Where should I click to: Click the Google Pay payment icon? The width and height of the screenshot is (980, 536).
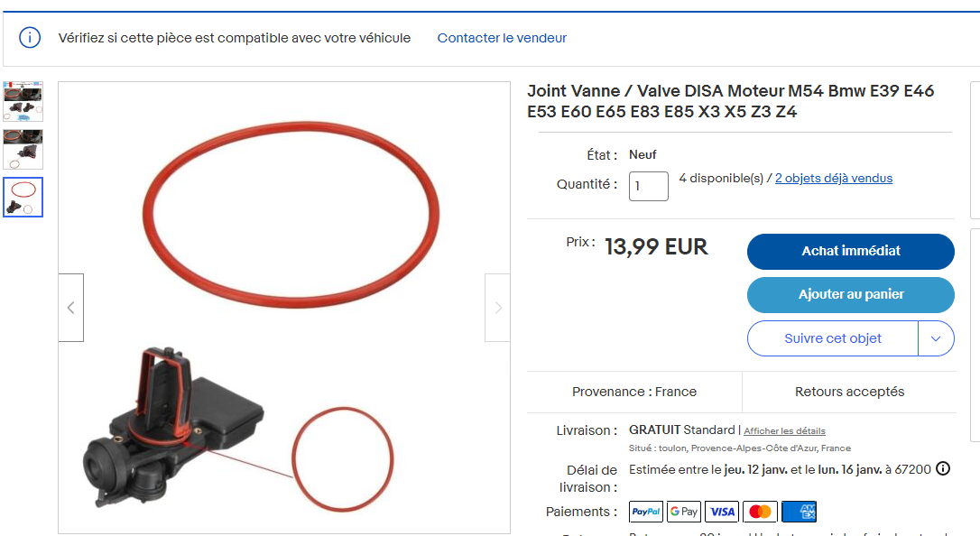click(684, 512)
